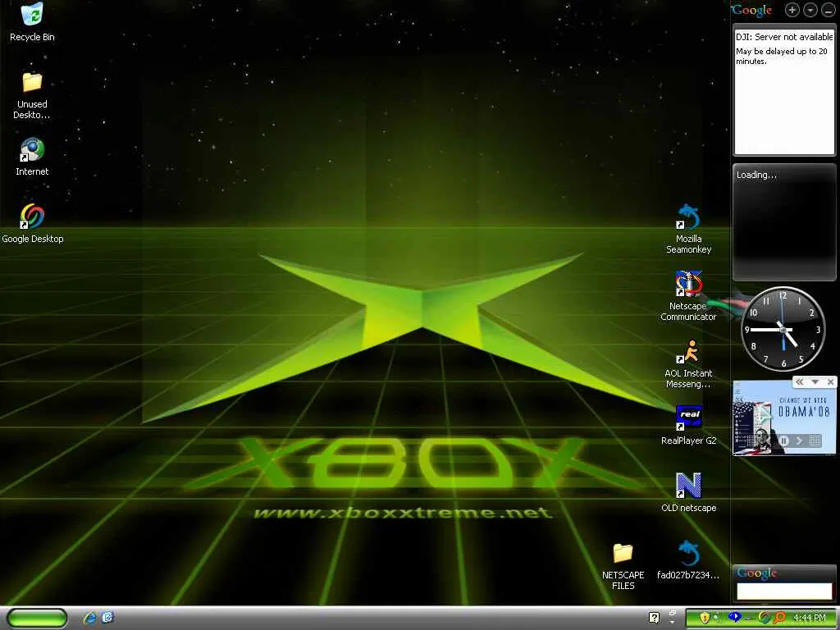Screen dimensions: 840x630
Task: Select the fad027b7234 file icon
Action: tap(688, 553)
